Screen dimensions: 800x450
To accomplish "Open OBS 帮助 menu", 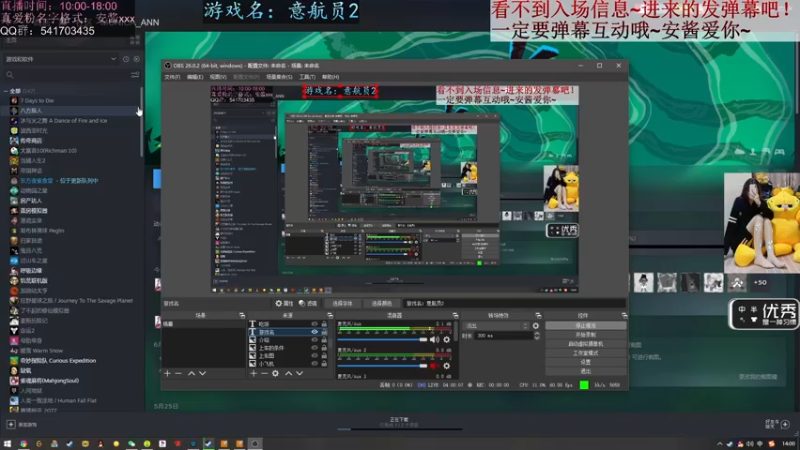I will (x=331, y=77).
